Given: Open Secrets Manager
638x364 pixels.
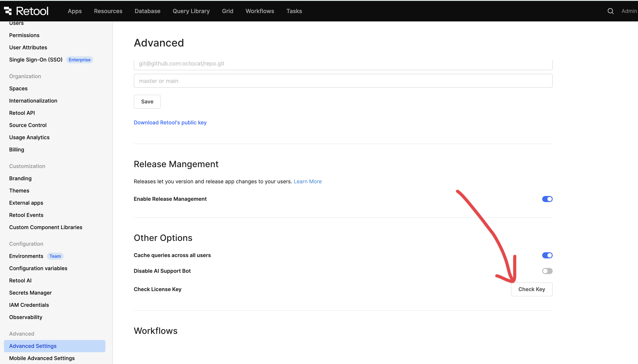Looking at the screenshot, I should (30, 293).
